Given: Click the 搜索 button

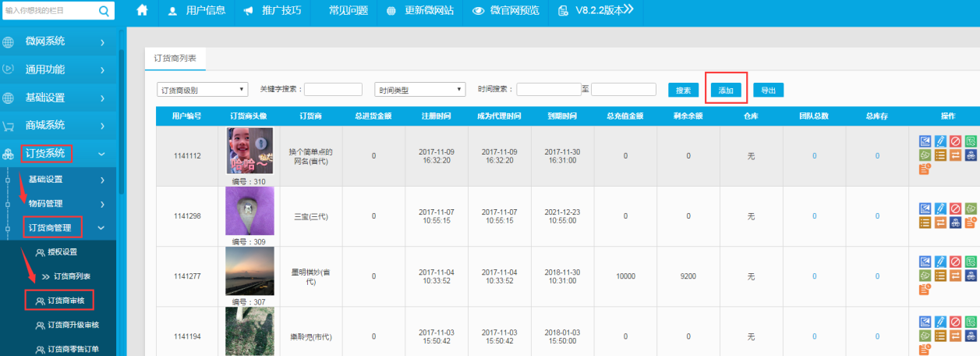Looking at the screenshot, I should (683, 91).
